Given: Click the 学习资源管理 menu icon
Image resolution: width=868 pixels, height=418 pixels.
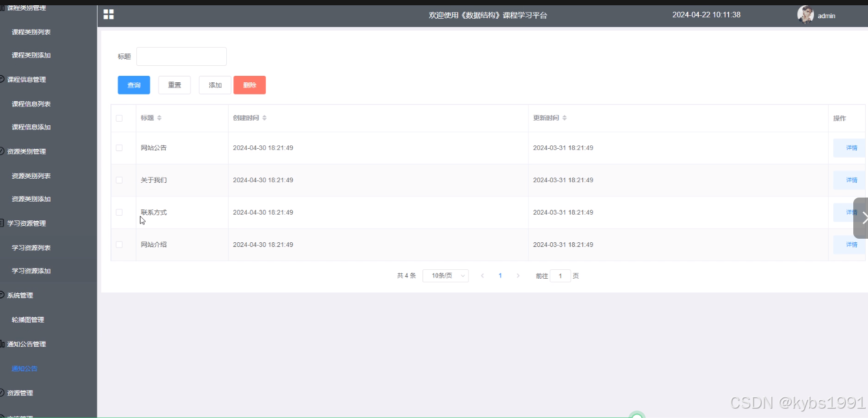Looking at the screenshot, I should (x=2, y=223).
